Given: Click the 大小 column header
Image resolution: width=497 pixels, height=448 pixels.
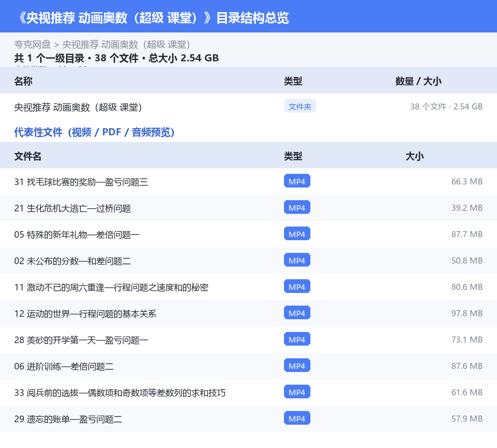Looking at the screenshot, I should tap(415, 156).
